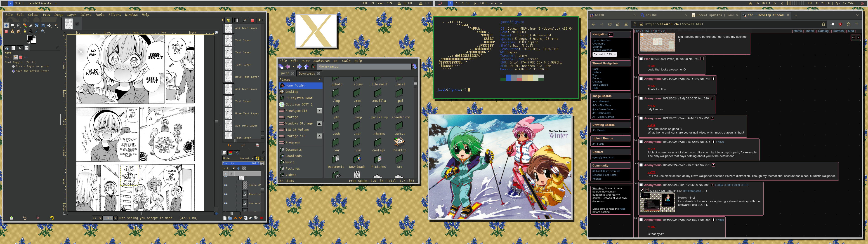868x244 pixels.
Task: Click the Refresh link in board header
Action: coord(838,31)
